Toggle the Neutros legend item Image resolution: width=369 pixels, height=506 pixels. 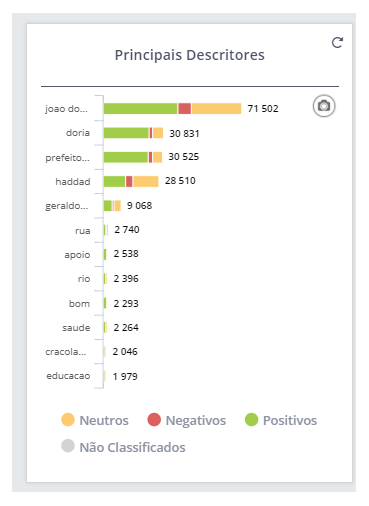point(95,420)
